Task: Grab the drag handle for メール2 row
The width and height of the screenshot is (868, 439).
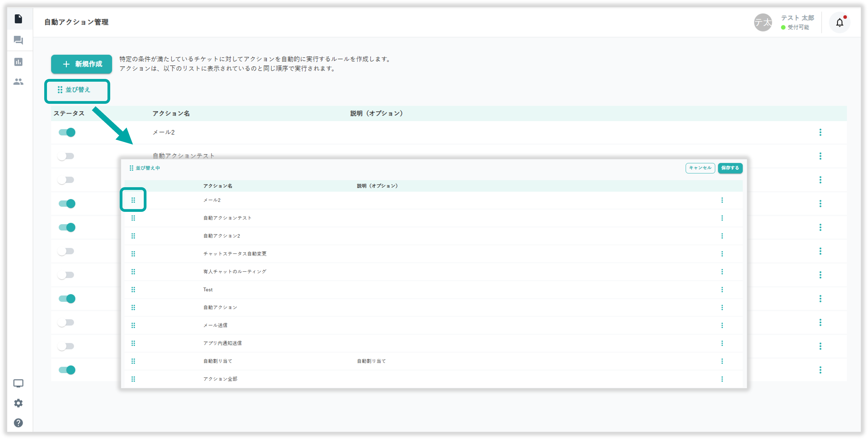Action: coord(133,200)
